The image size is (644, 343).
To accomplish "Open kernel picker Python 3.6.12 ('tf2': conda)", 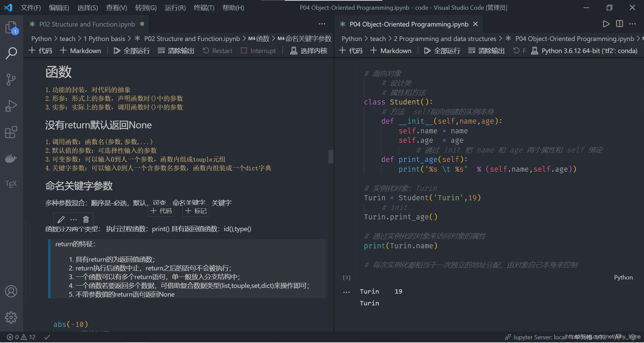I will pos(584,51).
